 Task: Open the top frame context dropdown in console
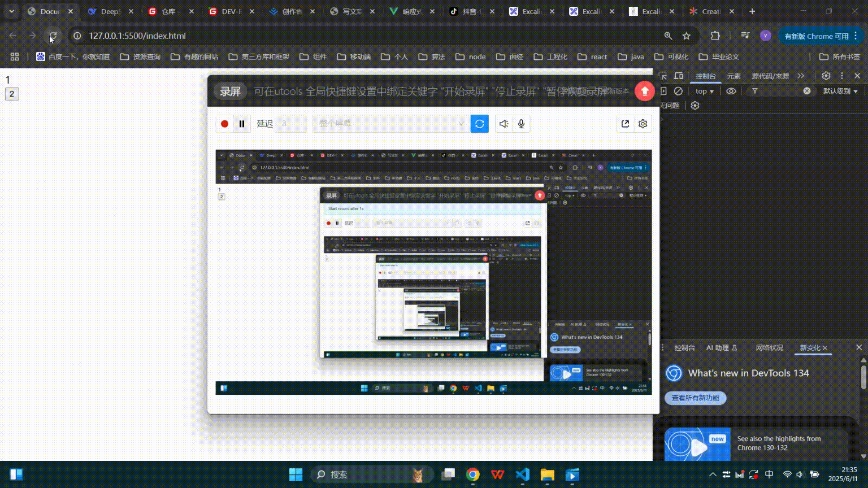pos(704,91)
